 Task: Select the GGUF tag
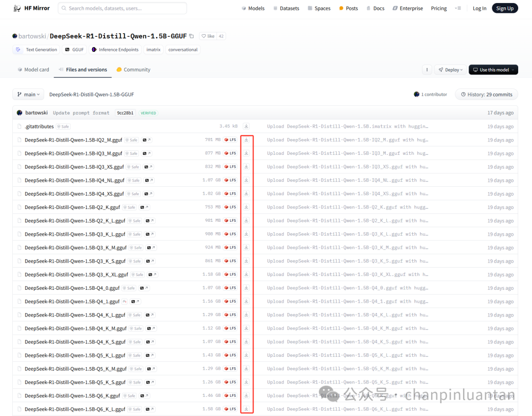pyautogui.click(x=74, y=50)
